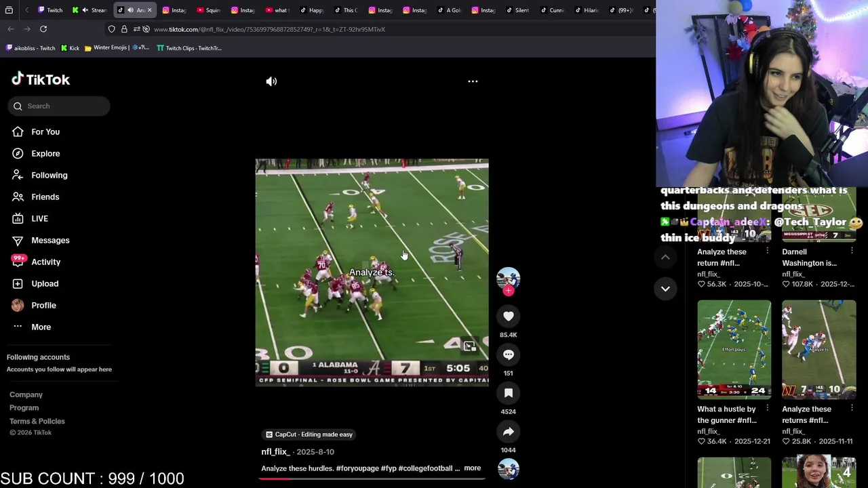Expand the Company footer section
The width and height of the screenshot is (868, 488).
tap(26, 394)
